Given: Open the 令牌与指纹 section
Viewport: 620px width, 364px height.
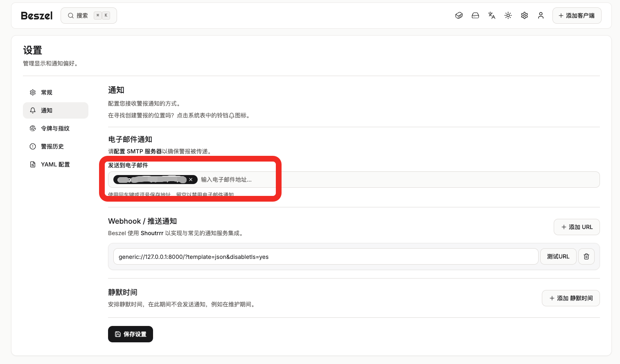Looking at the screenshot, I should (55, 128).
